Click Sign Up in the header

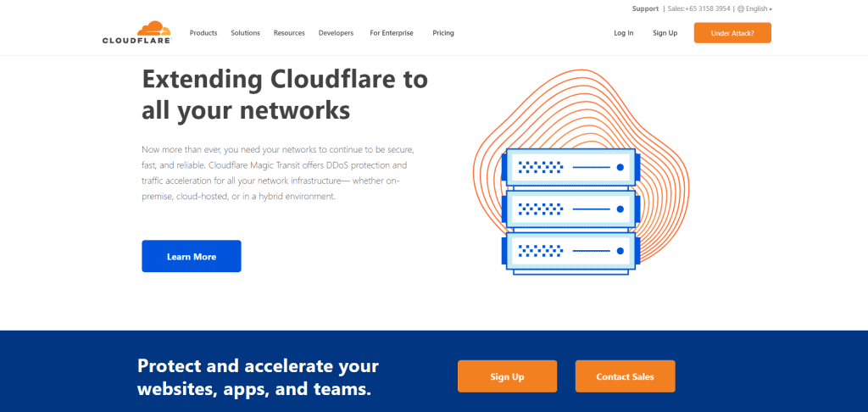665,33
